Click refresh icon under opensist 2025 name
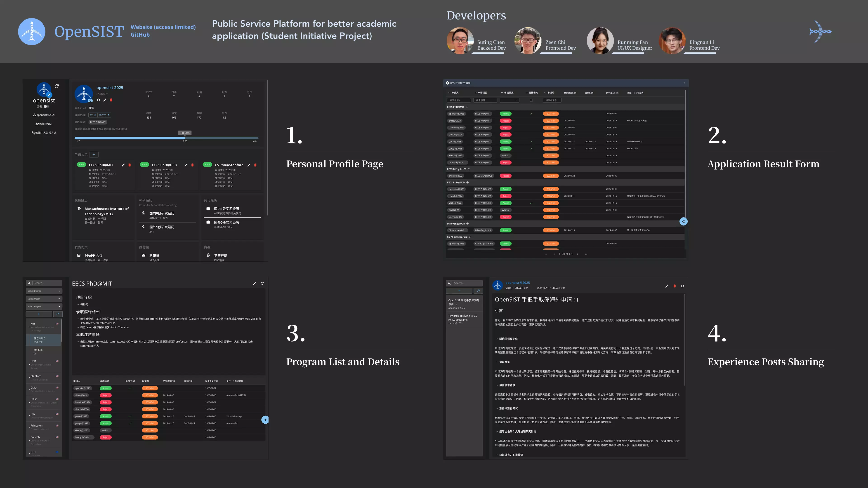868x488 pixels. 98,100
